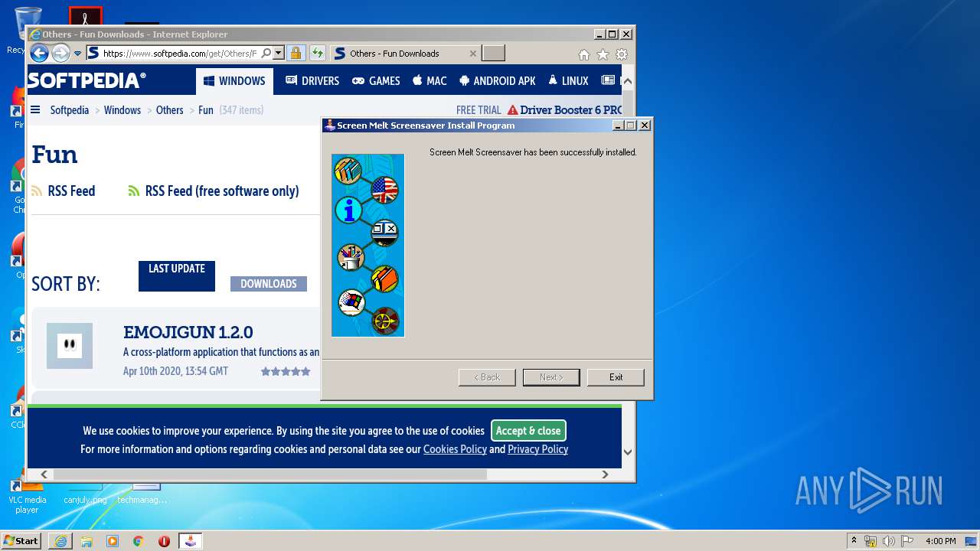This screenshot has width=980, height=551.
Task: Click Exit in Screen Melt installer
Action: (616, 377)
